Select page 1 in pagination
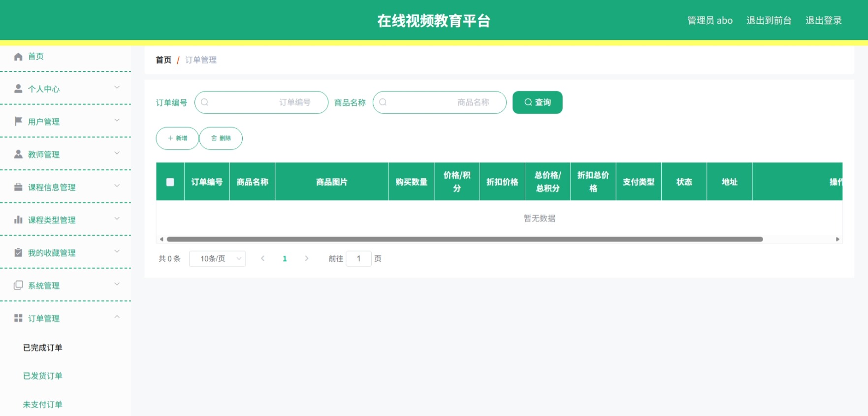The image size is (868, 416). (285, 259)
